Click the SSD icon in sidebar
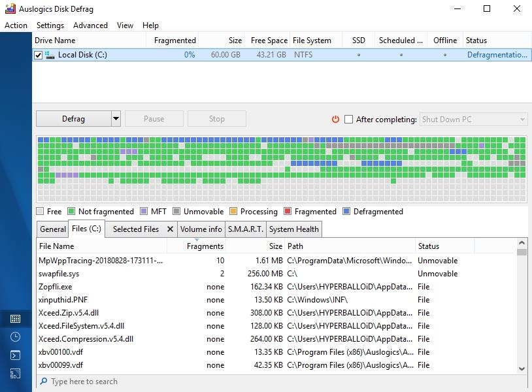This screenshot has width=532, height=392. 15,373
